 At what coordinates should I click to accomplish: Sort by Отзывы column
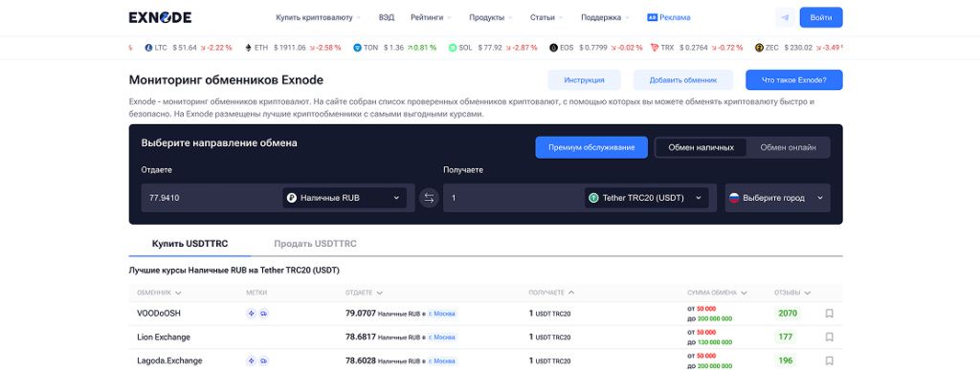coord(792,293)
